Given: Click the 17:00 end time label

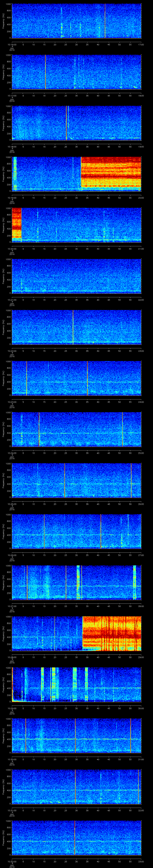Looking at the screenshot, I should coord(141,44).
